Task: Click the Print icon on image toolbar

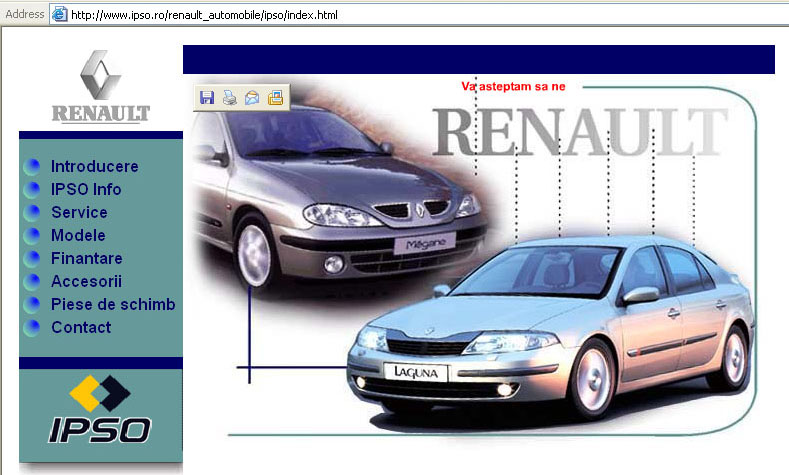Action: (229, 98)
